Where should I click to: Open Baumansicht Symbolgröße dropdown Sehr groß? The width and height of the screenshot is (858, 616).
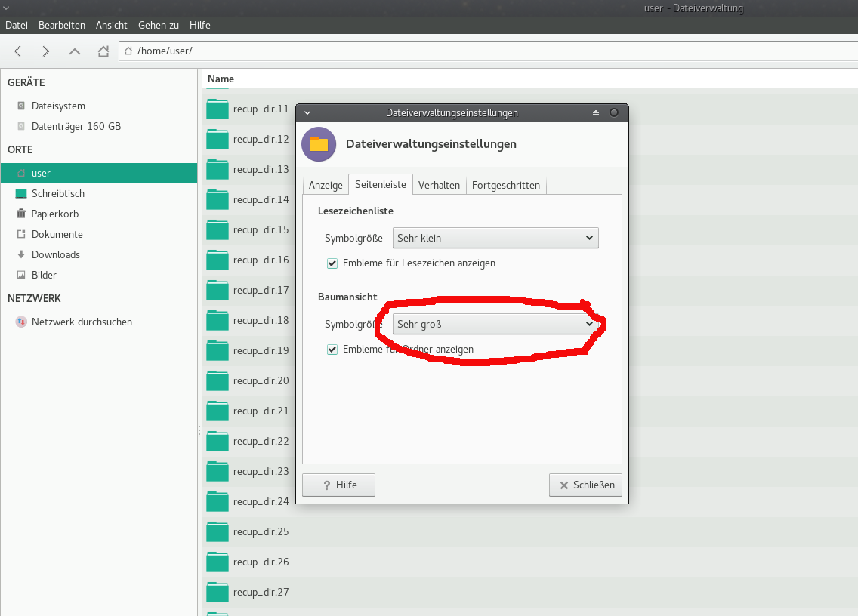point(495,324)
